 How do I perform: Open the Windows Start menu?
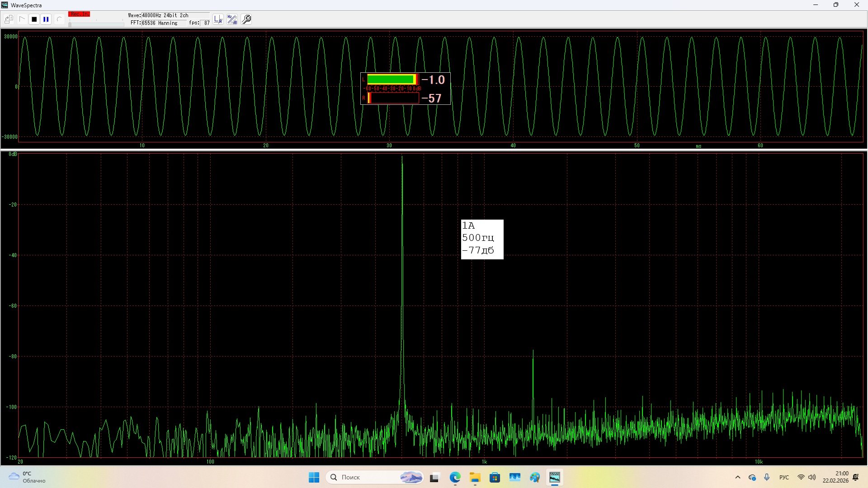pos(314,478)
